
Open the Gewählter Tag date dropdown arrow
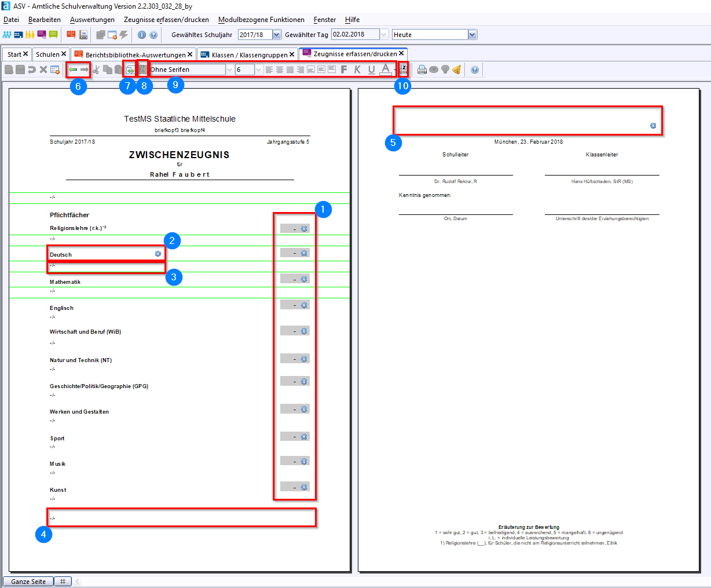click(x=384, y=35)
